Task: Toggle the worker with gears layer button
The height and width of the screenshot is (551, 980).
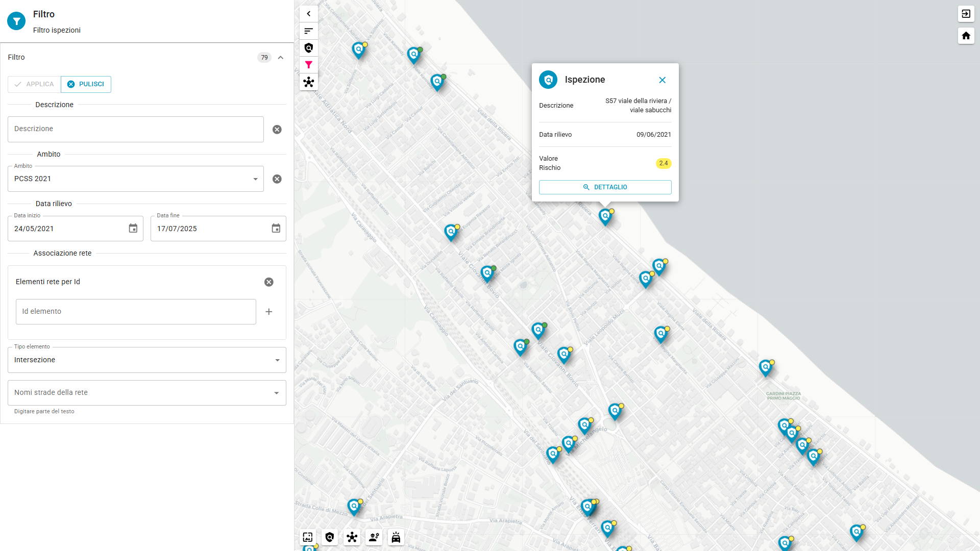Action: click(374, 537)
